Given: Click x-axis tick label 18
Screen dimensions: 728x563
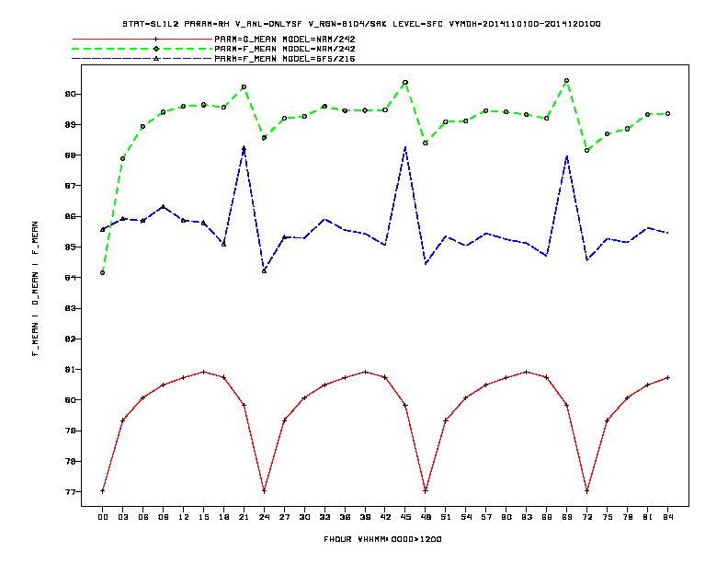Looking at the screenshot, I should [223, 517].
